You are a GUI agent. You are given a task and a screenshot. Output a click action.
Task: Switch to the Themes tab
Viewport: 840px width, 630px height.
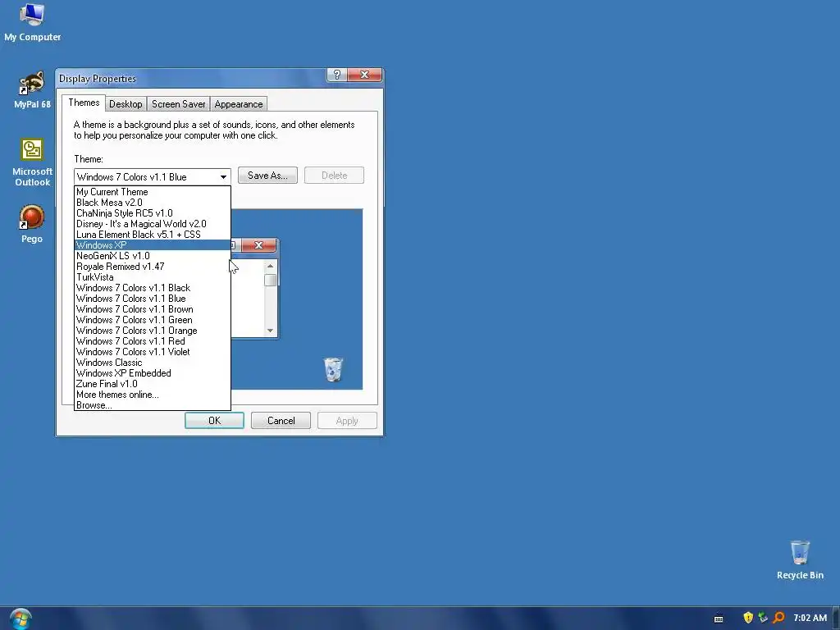(84, 103)
